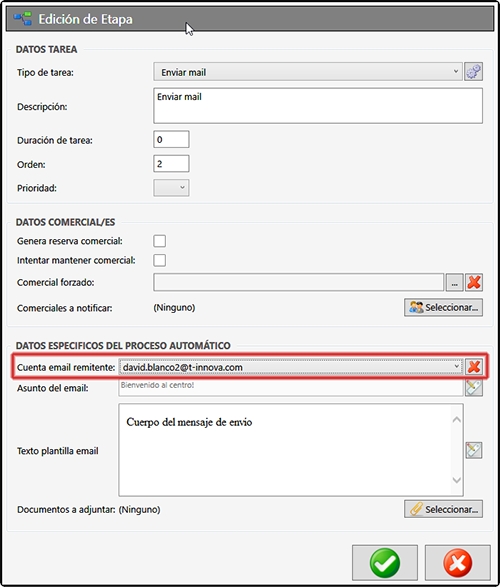Click Edición de Etapa workflow title icon
This screenshot has height=587, width=500.
point(23,18)
